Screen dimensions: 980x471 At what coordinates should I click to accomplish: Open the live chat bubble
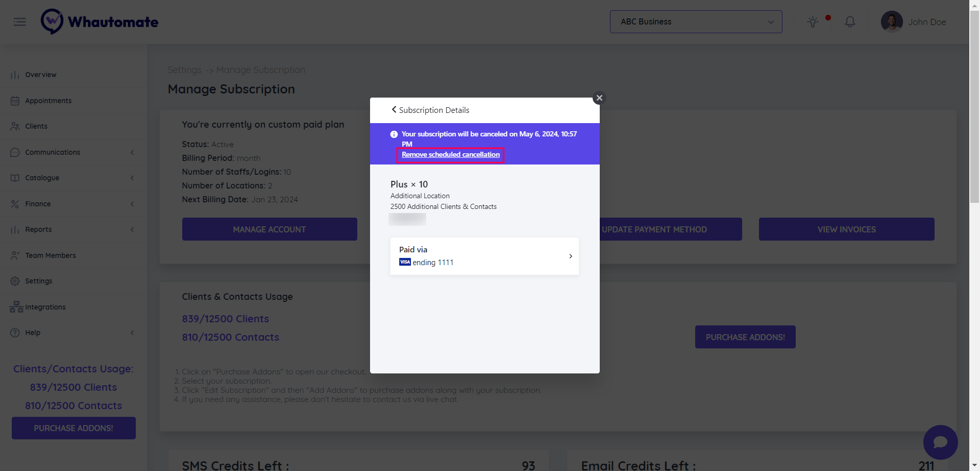pyautogui.click(x=940, y=442)
